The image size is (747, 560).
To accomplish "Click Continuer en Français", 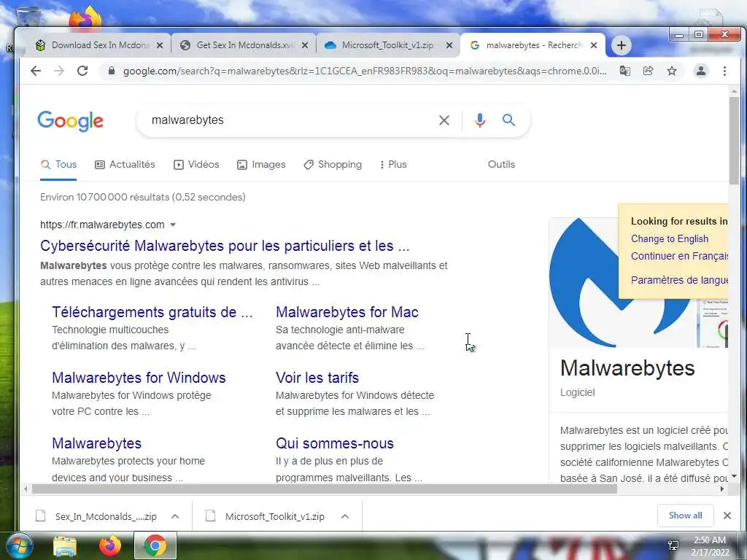I will pos(679,256).
